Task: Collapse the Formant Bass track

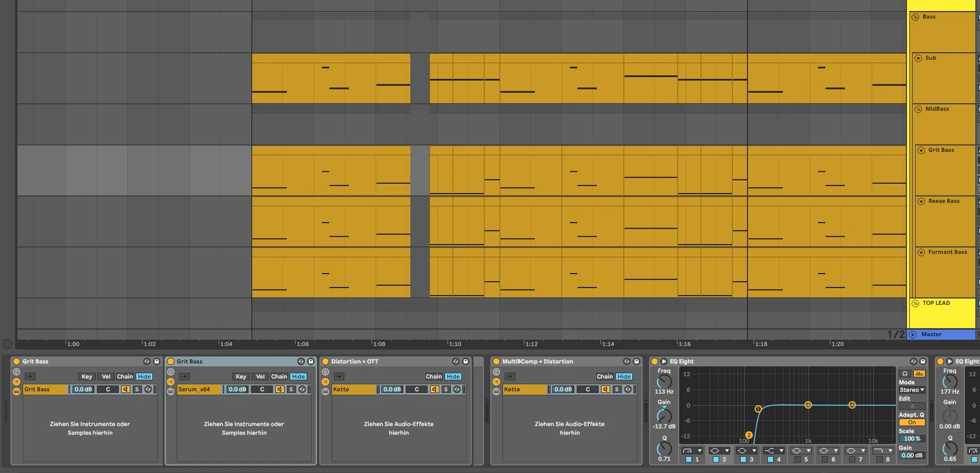Action: 921,252
